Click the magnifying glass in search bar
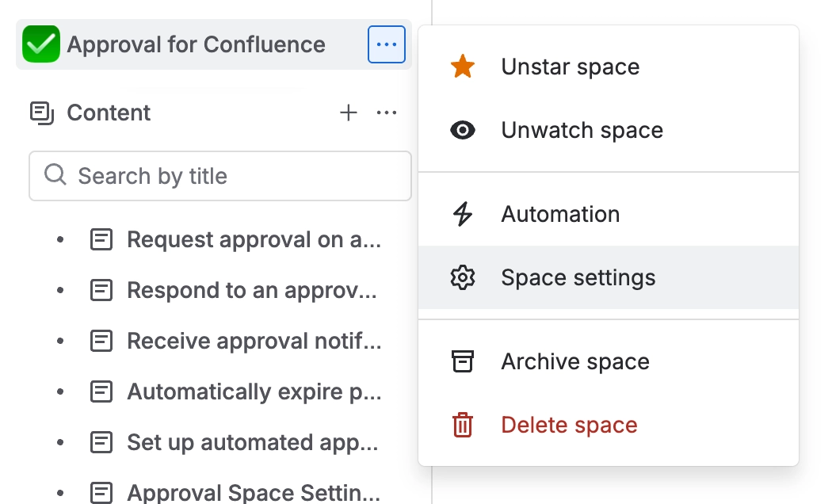The image size is (832, 504). [x=55, y=175]
